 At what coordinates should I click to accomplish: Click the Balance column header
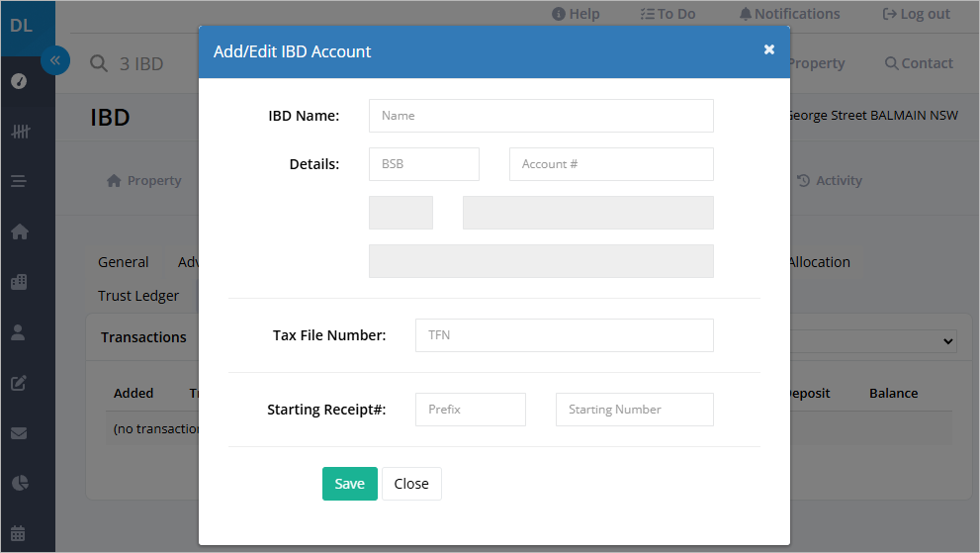pyautogui.click(x=893, y=394)
